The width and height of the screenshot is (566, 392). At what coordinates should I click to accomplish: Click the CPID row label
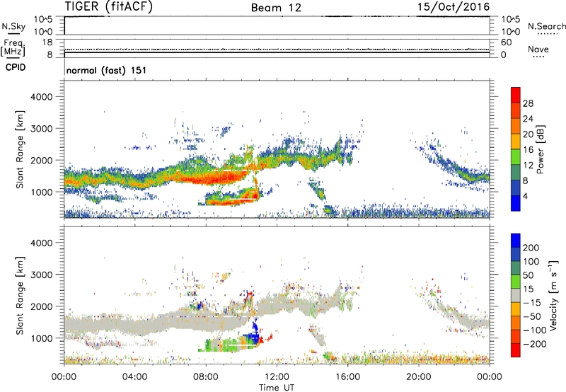click(16, 67)
